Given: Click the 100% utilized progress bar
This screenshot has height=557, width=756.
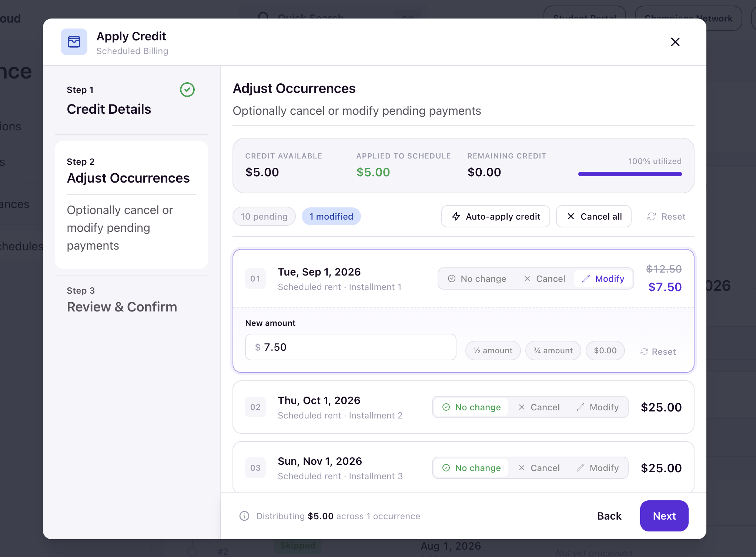Looking at the screenshot, I should [x=630, y=174].
